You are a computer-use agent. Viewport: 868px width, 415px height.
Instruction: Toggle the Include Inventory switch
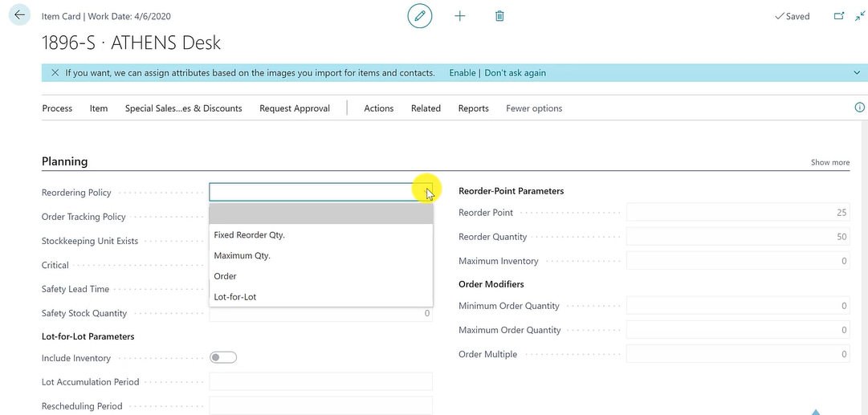(223, 357)
